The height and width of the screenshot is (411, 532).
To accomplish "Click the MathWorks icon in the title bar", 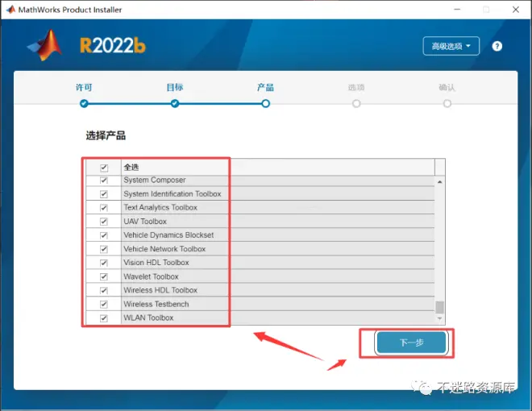I will [10, 10].
